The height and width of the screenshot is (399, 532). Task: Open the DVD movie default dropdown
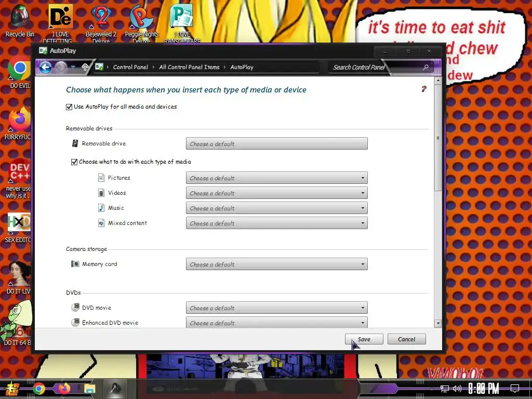[x=276, y=308]
